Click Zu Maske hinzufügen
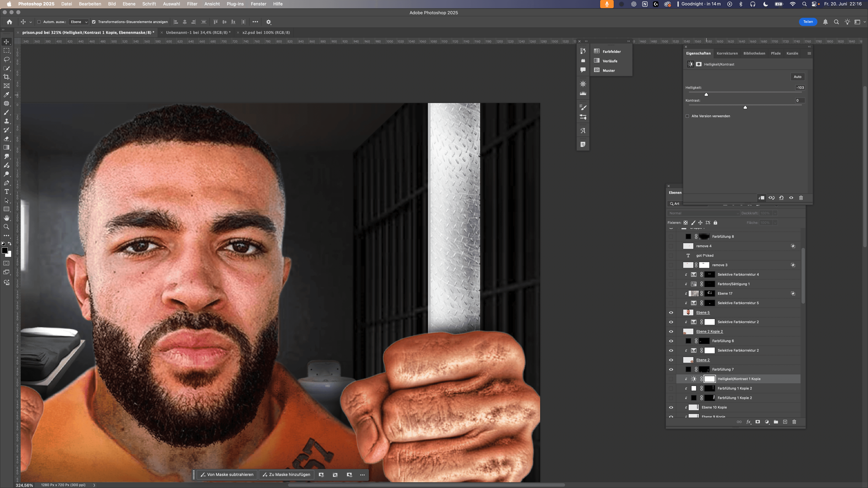Viewport: 868px width, 488px height. pyautogui.click(x=286, y=474)
